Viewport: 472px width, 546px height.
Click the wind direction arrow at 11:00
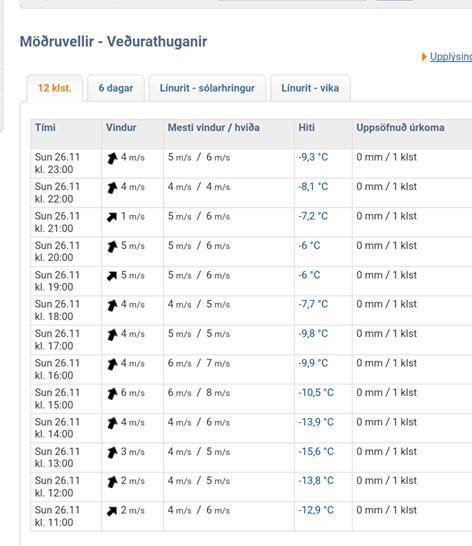[112, 511]
